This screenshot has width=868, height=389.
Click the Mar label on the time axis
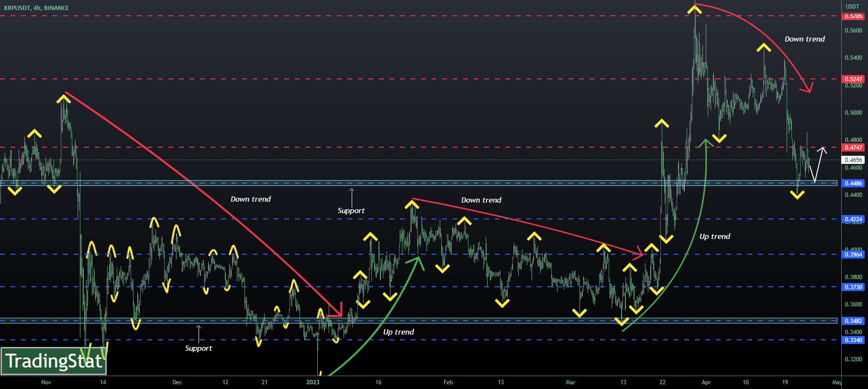pos(570,382)
